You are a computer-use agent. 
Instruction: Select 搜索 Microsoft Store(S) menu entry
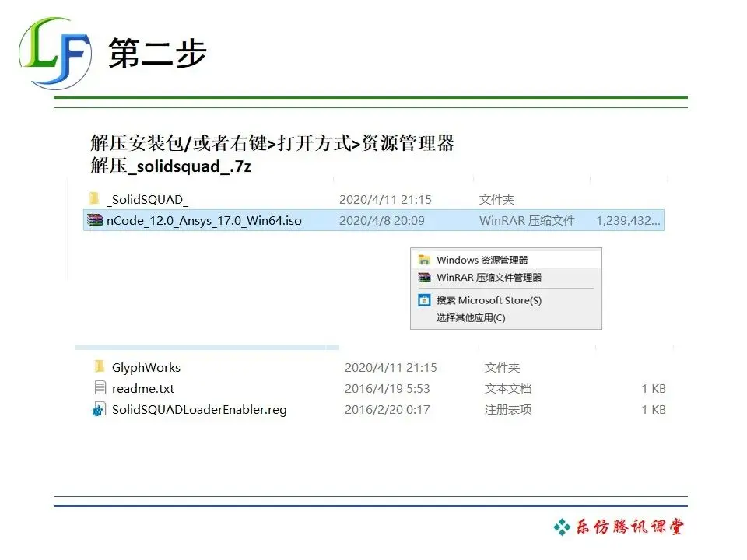tap(506, 300)
